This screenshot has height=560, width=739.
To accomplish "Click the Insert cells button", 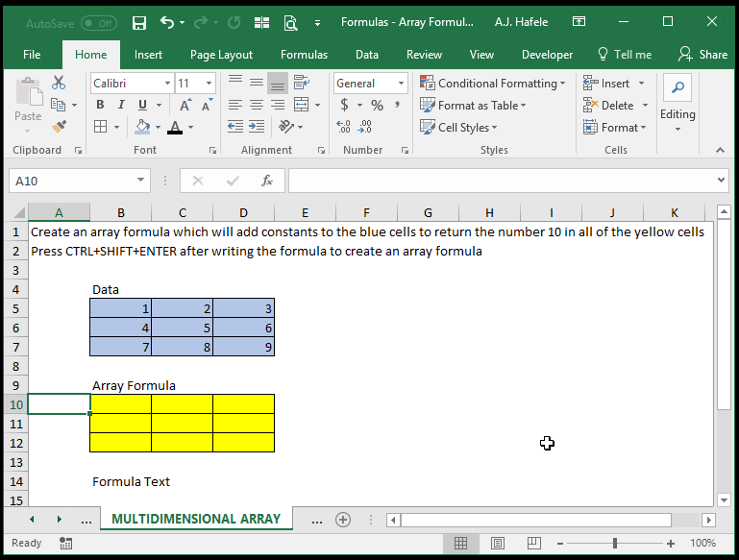I will (606, 84).
